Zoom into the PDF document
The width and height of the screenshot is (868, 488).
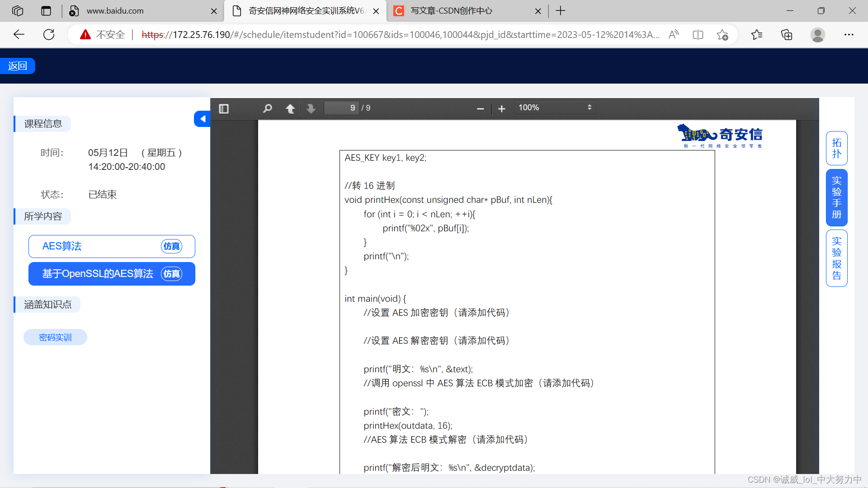tap(502, 108)
